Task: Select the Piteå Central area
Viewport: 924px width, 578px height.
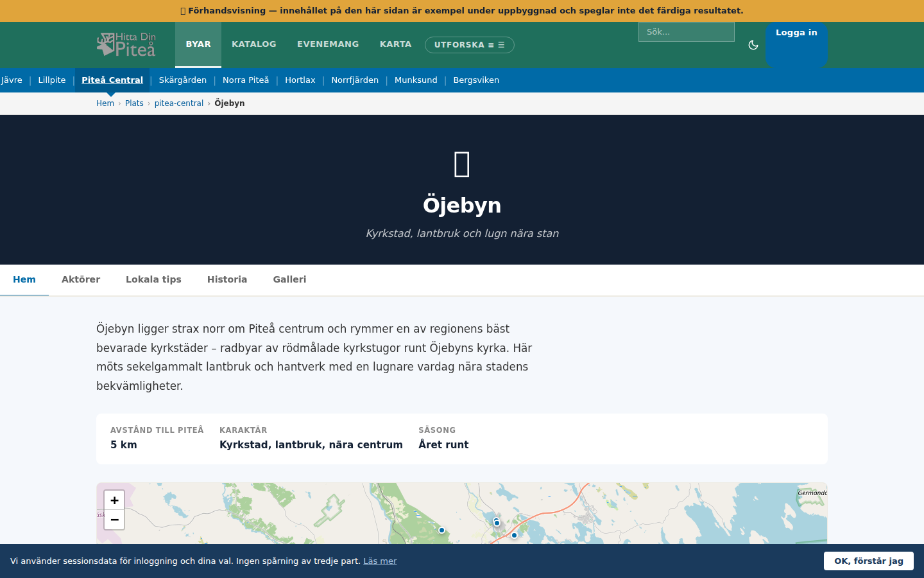Action: point(112,80)
